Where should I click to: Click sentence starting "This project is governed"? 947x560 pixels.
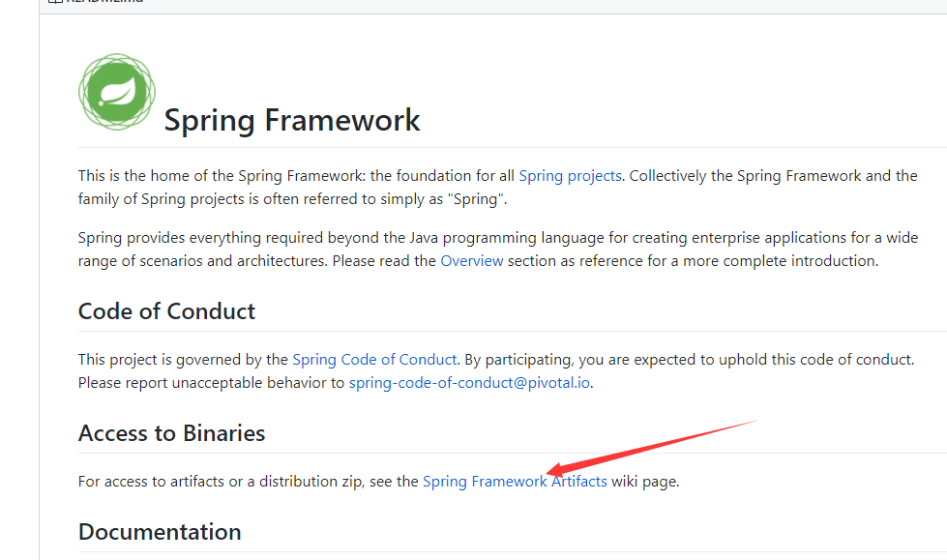tap(184, 360)
